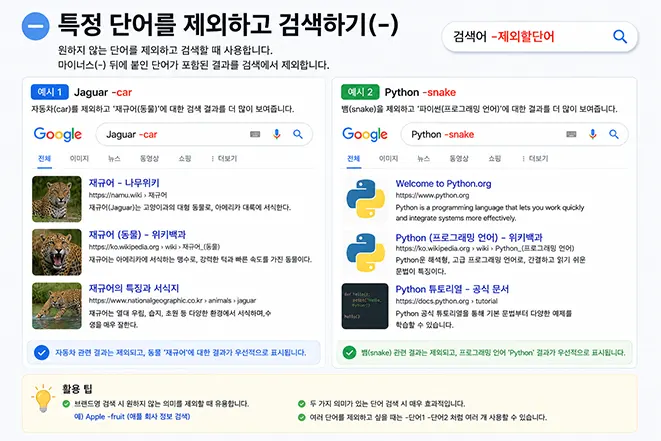Open the 재규어의 특징과 서식지 result link
661x441 pixels.
134,288
